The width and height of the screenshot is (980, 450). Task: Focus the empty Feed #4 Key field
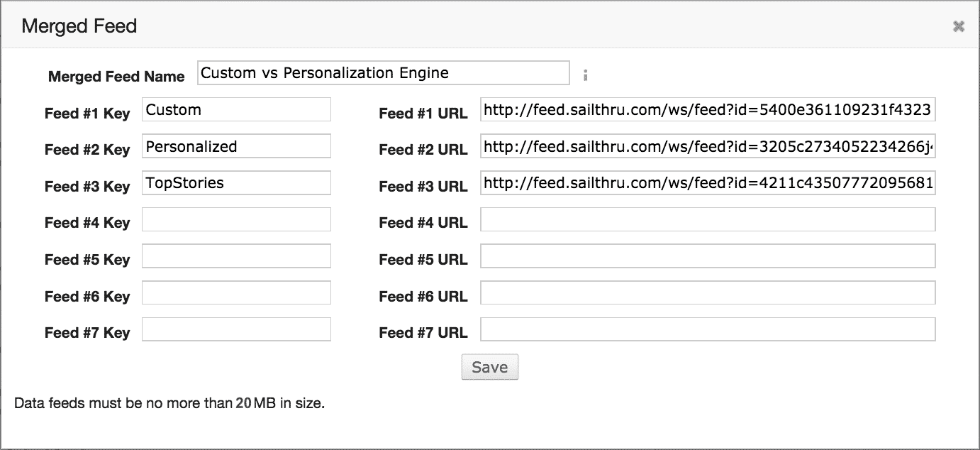click(x=236, y=219)
